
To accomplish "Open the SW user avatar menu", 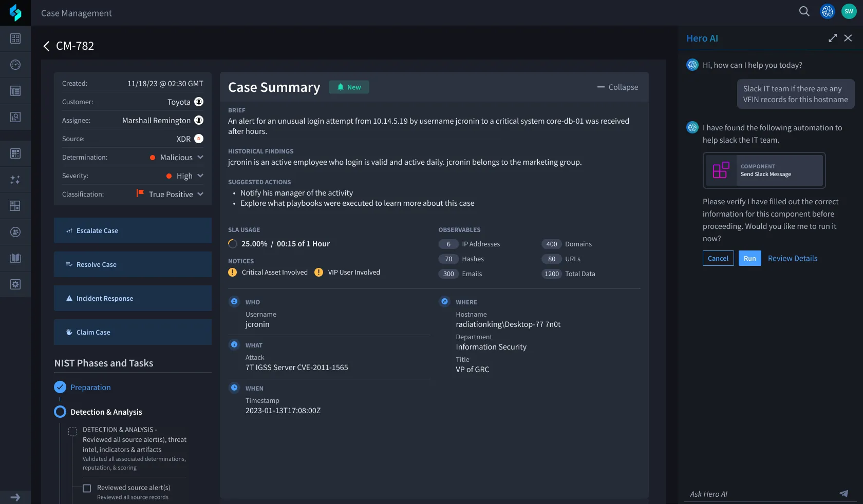I will pos(849,11).
